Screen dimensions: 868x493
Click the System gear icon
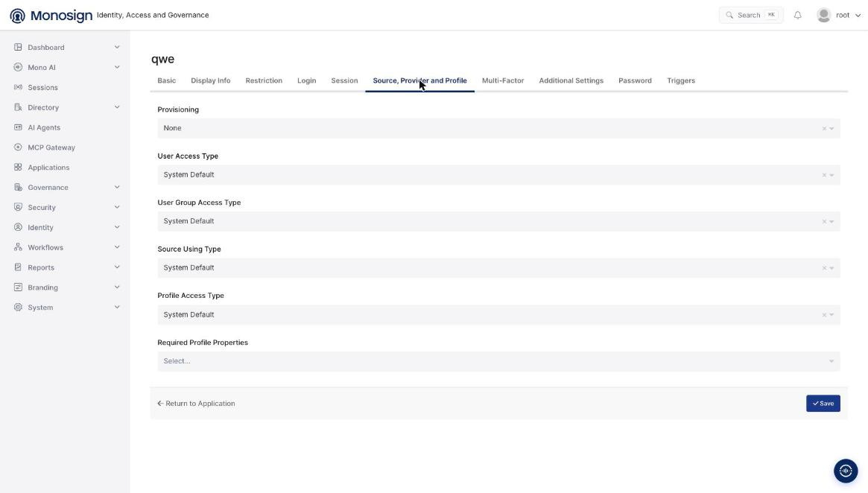pos(19,307)
